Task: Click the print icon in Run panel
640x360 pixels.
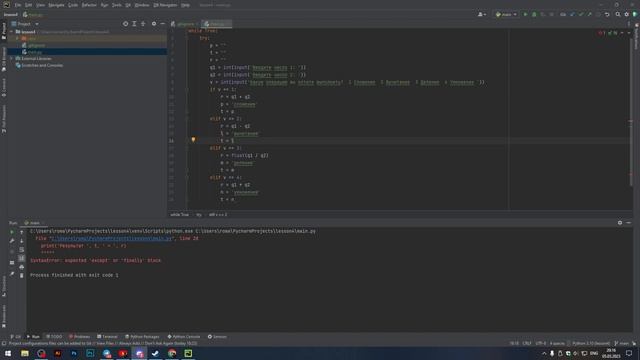Action: pyautogui.click(x=22, y=267)
